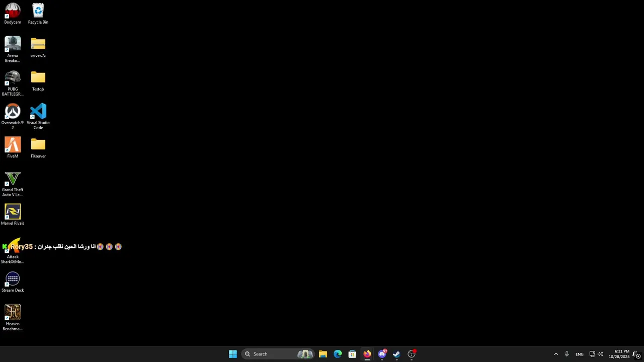Select the Grand Theft Auto V shortcut
The width and height of the screenshot is (644, 362).
coord(13,184)
